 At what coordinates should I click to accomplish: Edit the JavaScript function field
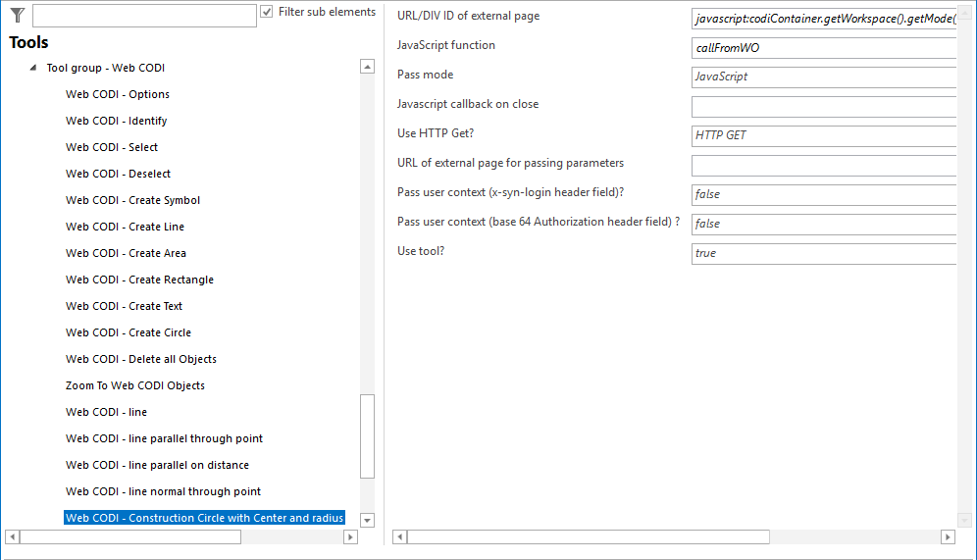coord(823,48)
